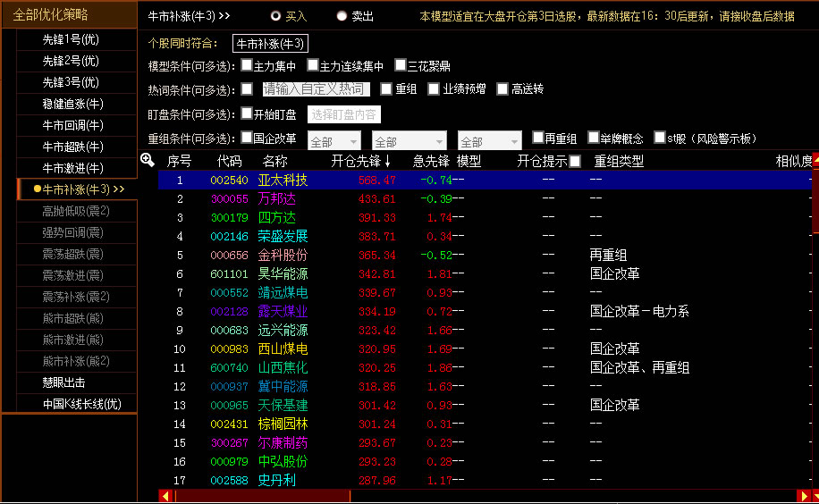The width and height of the screenshot is (819, 504).
Task: Tick the 国企改革 checkbox
Action: click(247, 138)
